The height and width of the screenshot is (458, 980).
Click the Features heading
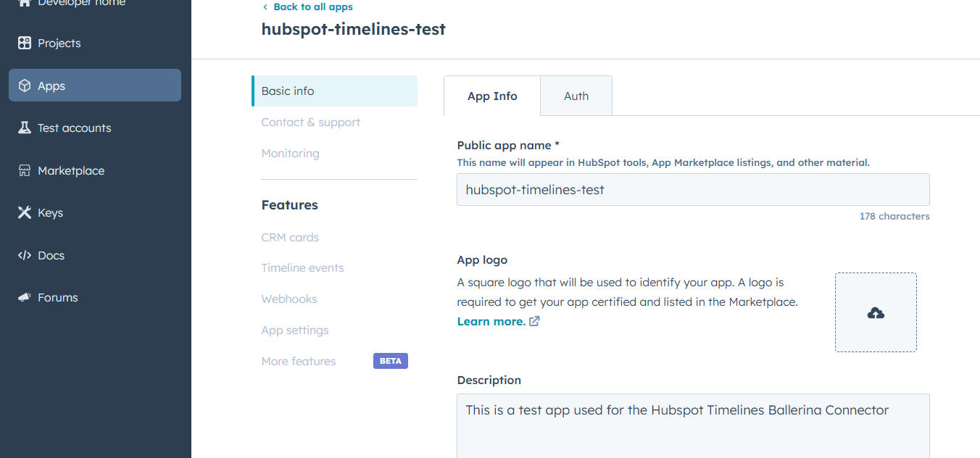tap(290, 205)
